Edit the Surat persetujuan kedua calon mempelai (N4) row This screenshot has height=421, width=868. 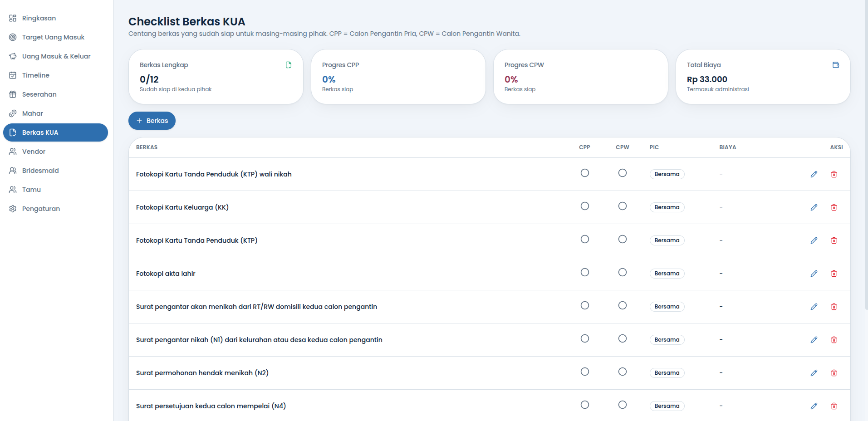pyautogui.click(x=814, y=406)
